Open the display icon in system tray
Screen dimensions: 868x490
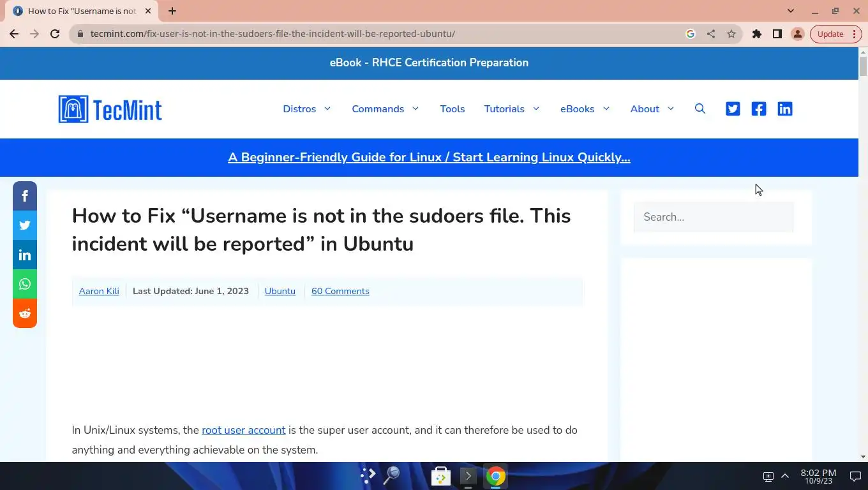768,477
